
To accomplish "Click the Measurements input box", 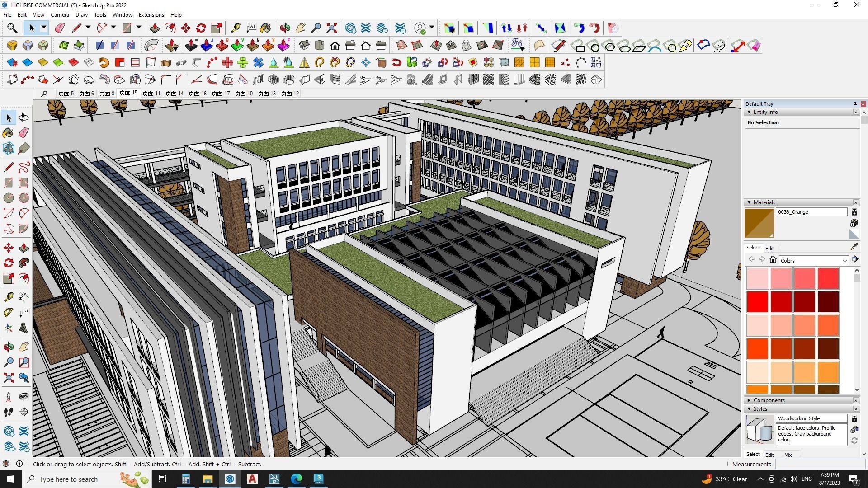I will point(820,464).
